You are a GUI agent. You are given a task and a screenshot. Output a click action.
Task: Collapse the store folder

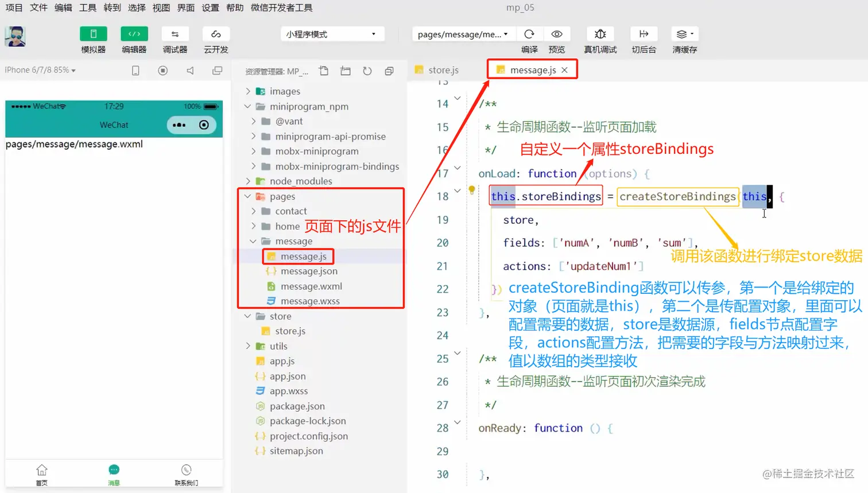click(x=248, y=316)
